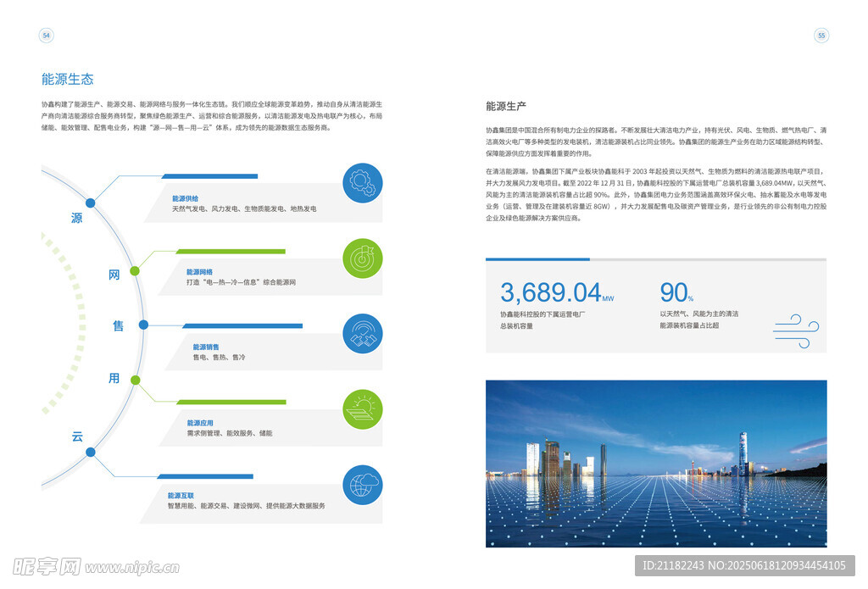The image size is (868, 589).
Task: Click the green dot beside 用
Action: point(135,381)
